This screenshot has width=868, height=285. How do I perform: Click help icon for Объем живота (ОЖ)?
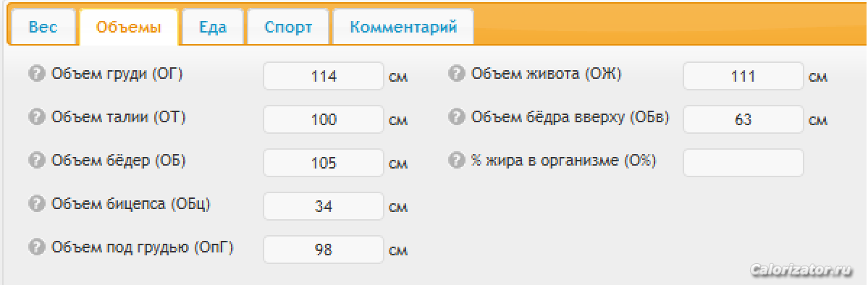tap(456, 73)
